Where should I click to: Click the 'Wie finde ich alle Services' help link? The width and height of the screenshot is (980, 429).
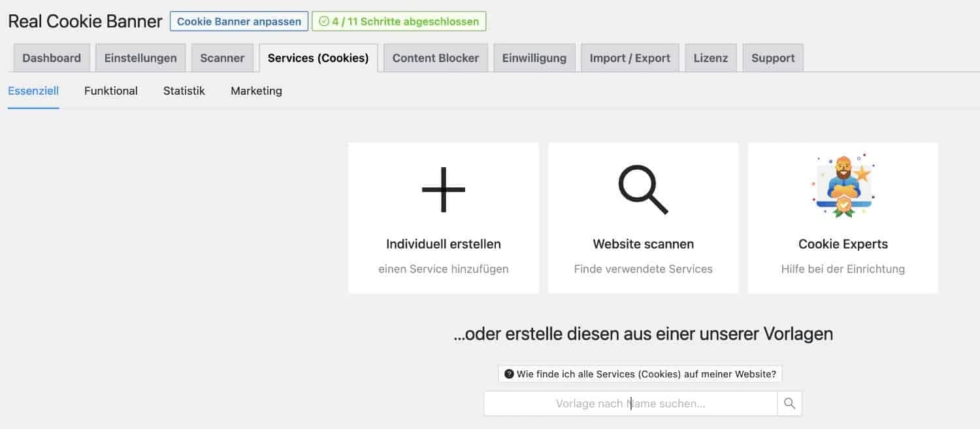coord(645,374)
